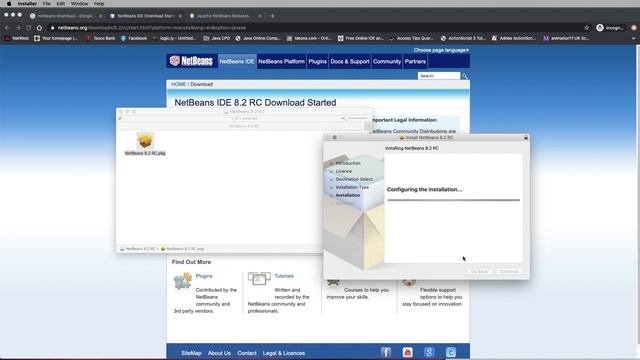Open the Apple menu
Screen dimensions: 640x360
[x=9, y=4]
